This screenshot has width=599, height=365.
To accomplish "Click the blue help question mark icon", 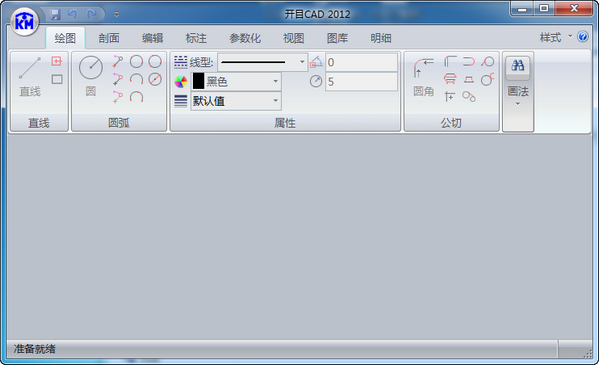I will tap(583, 37).
